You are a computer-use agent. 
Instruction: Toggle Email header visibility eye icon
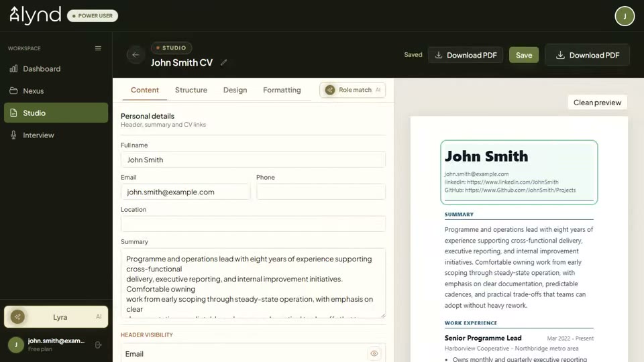point(374,353)
